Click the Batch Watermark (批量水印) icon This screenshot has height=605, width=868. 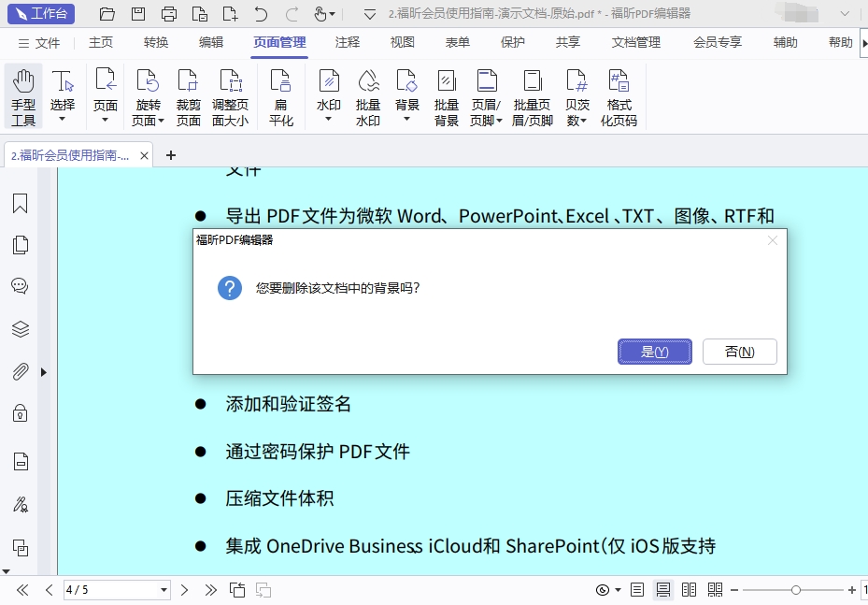(x=368, y=97)
